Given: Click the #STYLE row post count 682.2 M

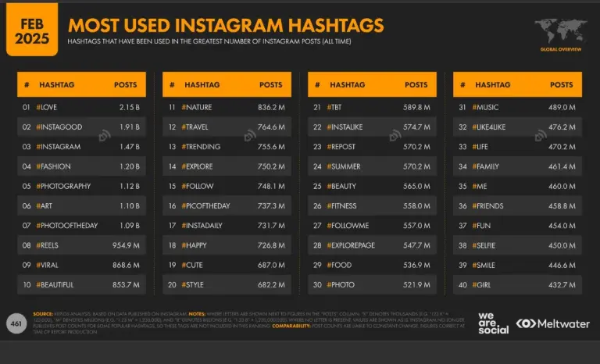Looking at the screenshot, I should (x=271, y=285).
